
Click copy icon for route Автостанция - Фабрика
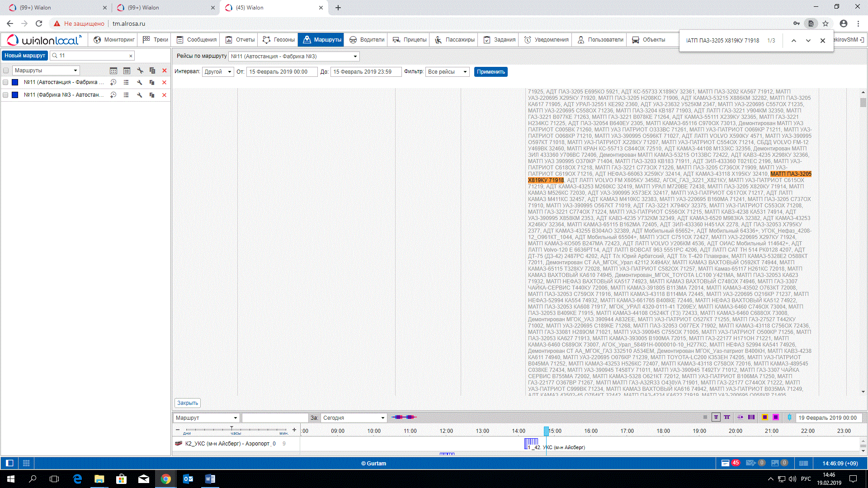point(152,82)
